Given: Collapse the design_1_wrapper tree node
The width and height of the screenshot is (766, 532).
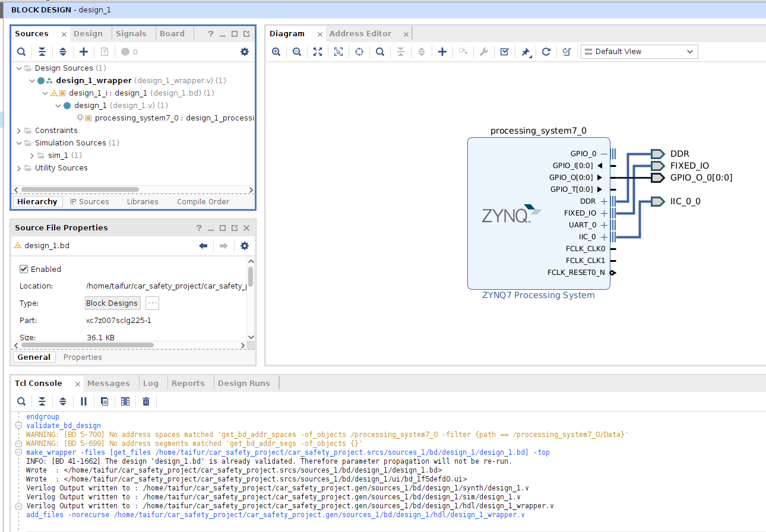Looking at the screenshot, I should coord(32,81).
